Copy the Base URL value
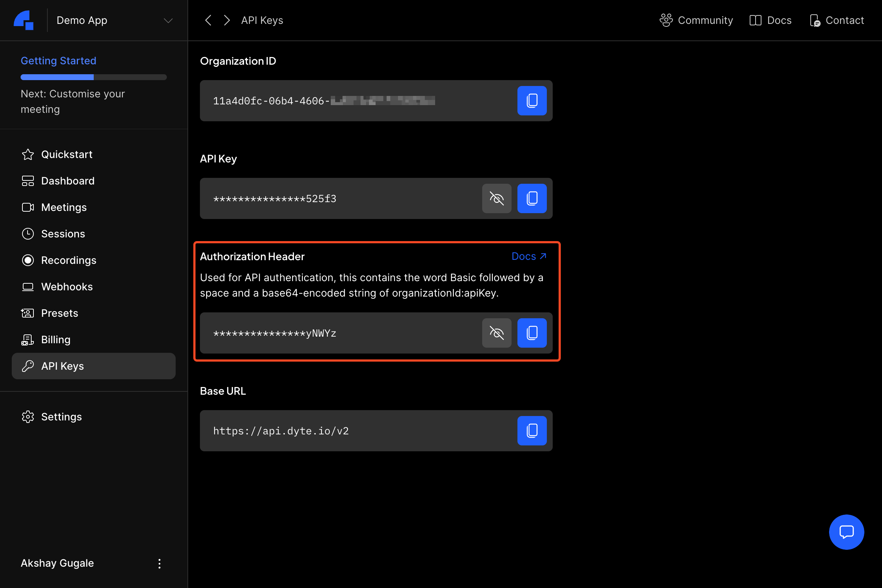Viewport: 882px width, 588px height. point(532,430)
